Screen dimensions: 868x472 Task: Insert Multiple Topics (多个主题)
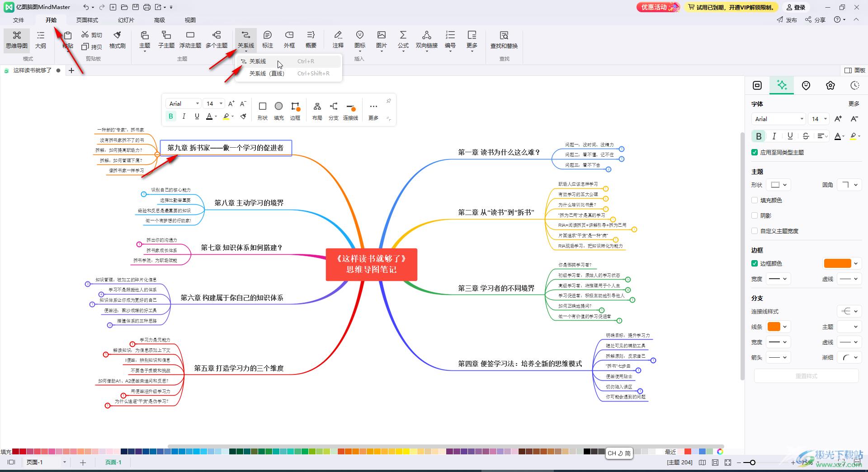tap(217, 40)
